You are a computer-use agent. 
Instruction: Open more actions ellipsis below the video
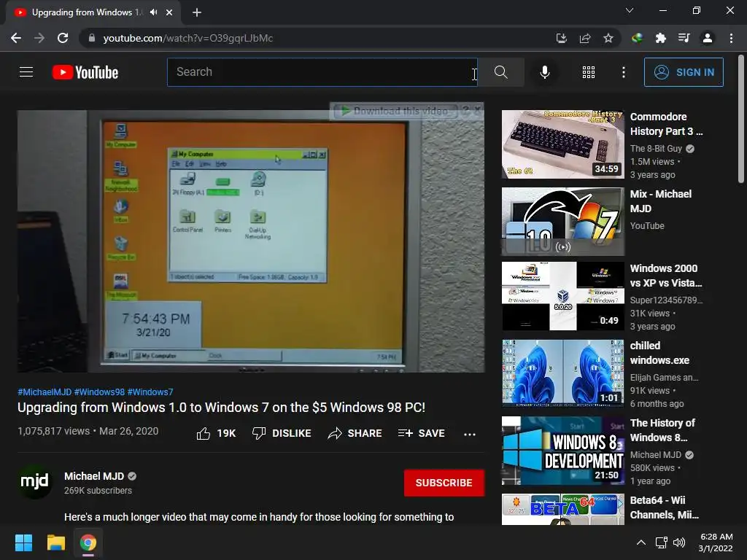click(470, 434)
